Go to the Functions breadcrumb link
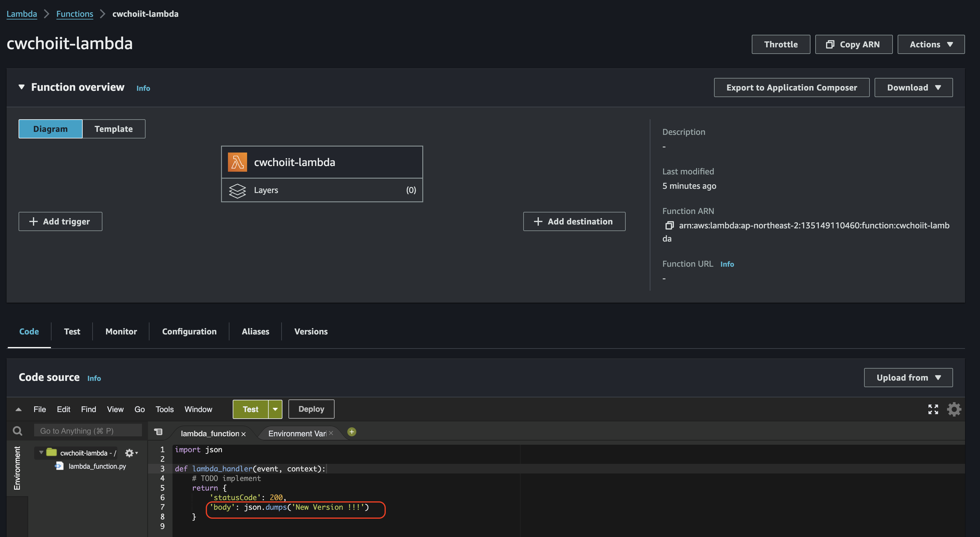This screenshot has height=537, width=980. coord(75,14)
